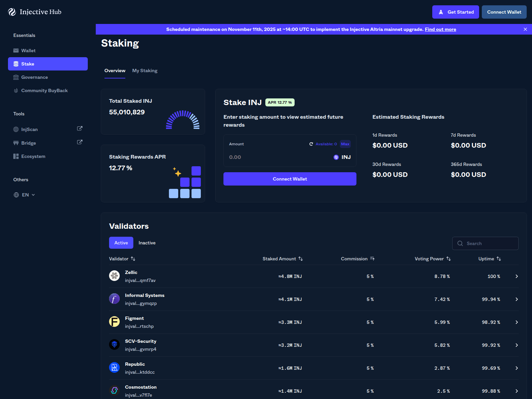The width and height of the screenshot is (532, 399).
Task: Refresh available balance icon
Action: 311,144
